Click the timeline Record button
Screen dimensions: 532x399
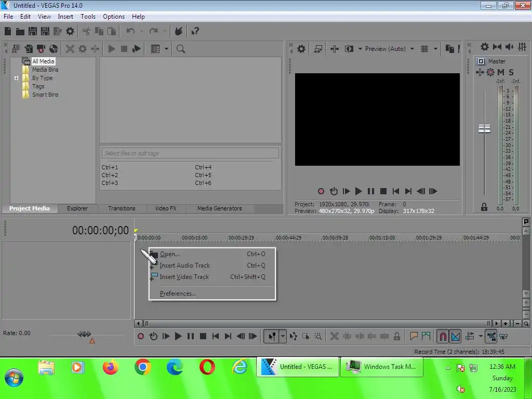(x=141, y=337)
